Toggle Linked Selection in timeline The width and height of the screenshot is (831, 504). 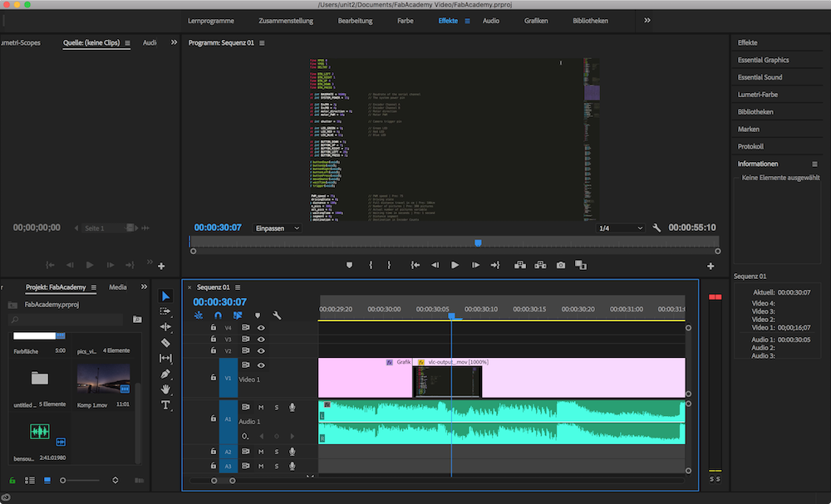tap(238, 316)
